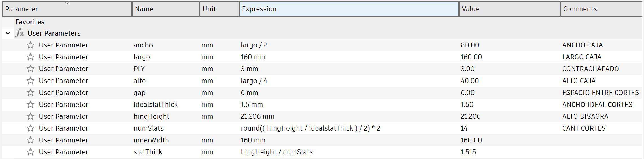644x159 pixels.
Task: Toggle favorite star for largo parameter
Action: tap(30, 57)
